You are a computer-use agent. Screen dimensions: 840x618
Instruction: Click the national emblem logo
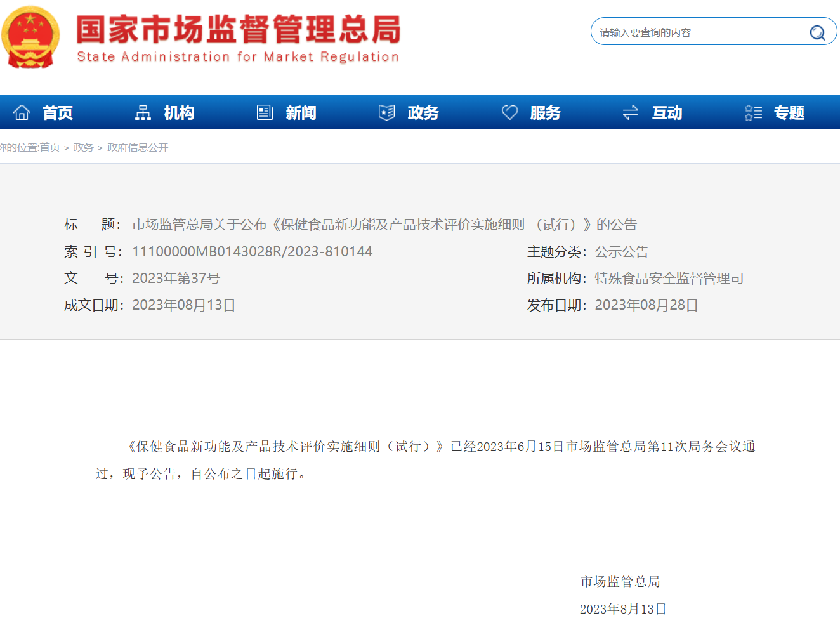[x=30, y=37]
